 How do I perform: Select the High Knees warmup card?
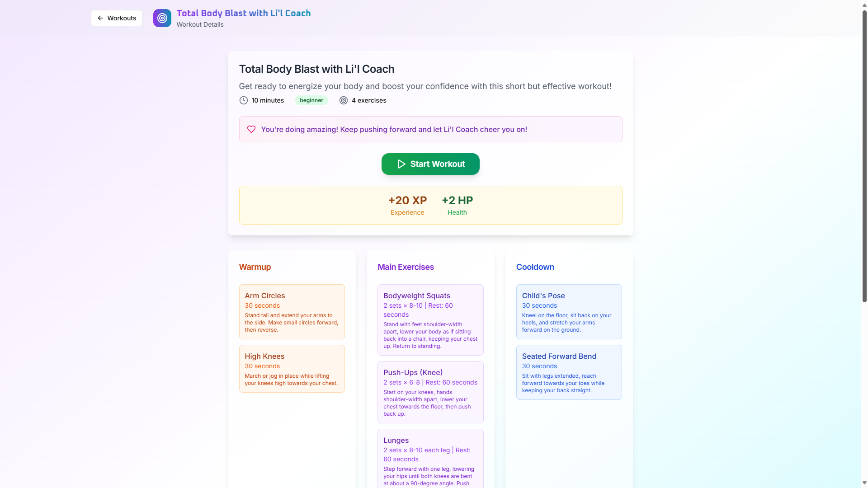[x=292, y=369]
